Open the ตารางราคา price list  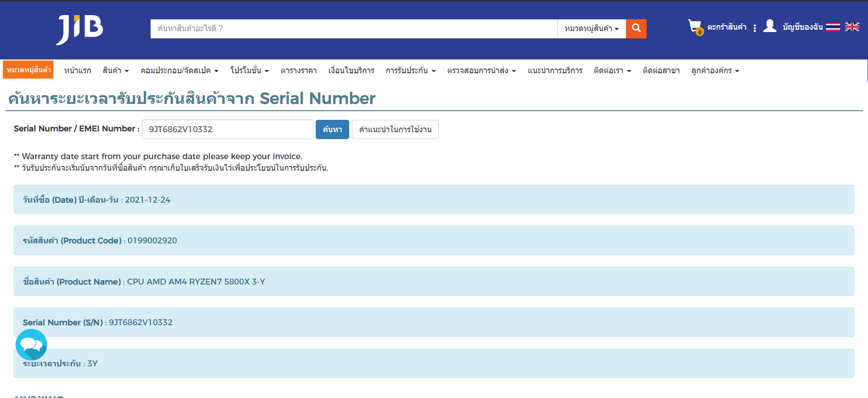tap(299, 70)
